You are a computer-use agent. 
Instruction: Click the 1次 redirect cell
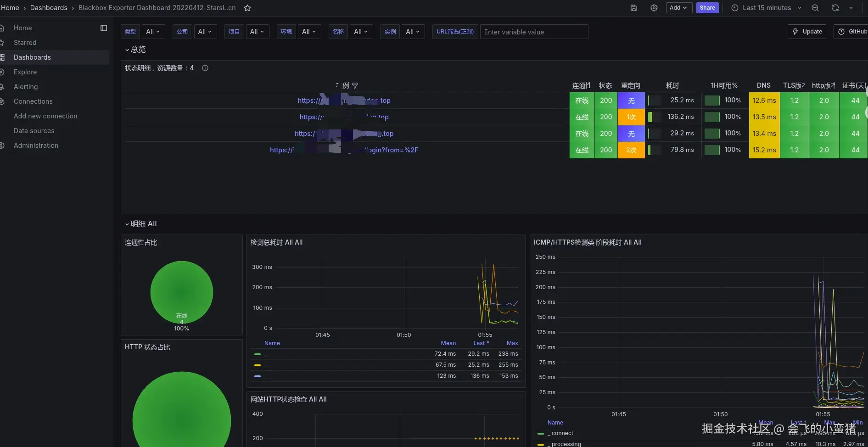click(631, 117)
